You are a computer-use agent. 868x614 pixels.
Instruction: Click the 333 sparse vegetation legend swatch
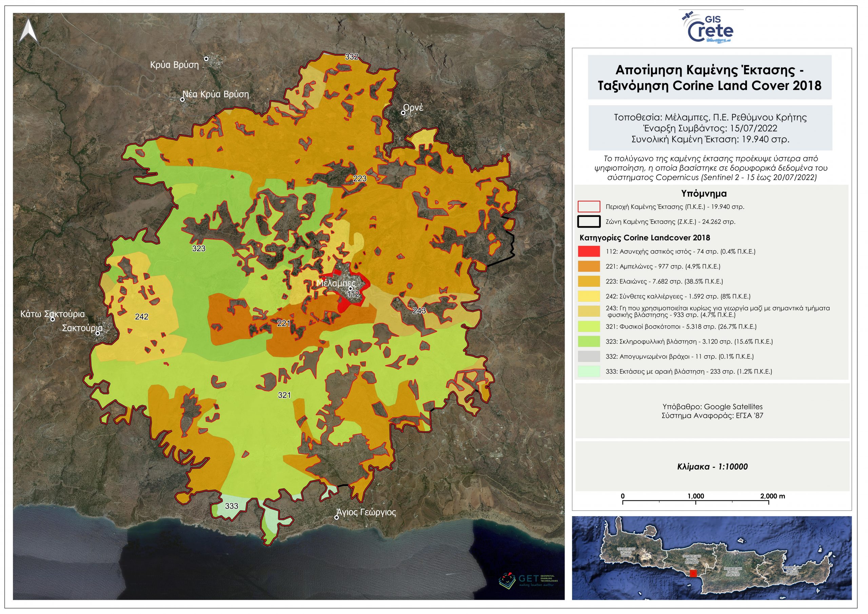pos(589,371)
